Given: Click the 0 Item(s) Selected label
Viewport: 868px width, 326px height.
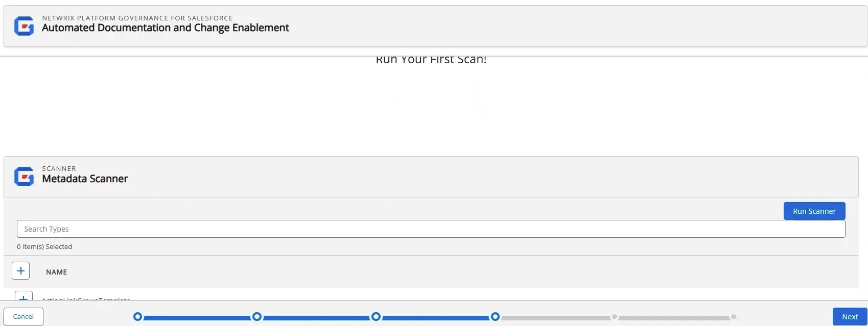Looking at the screenshot, I should (44, 246).
